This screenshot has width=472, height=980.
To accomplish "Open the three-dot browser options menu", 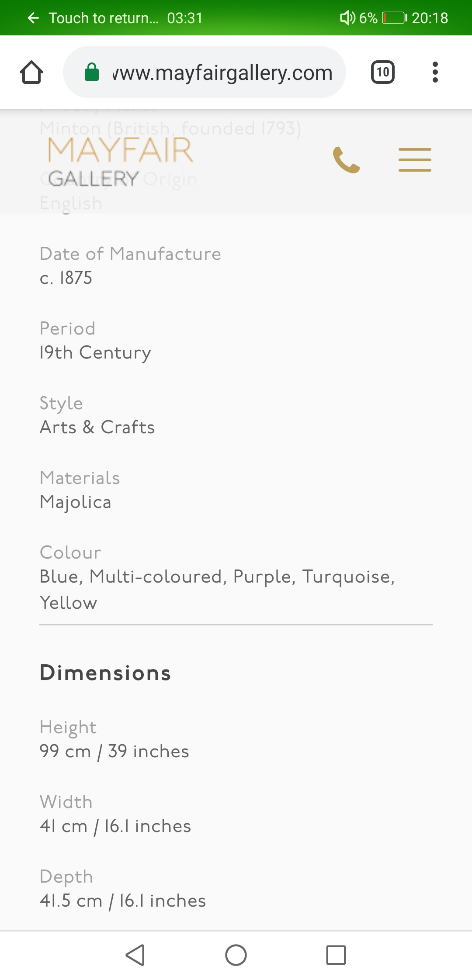I will click(435, 72).
